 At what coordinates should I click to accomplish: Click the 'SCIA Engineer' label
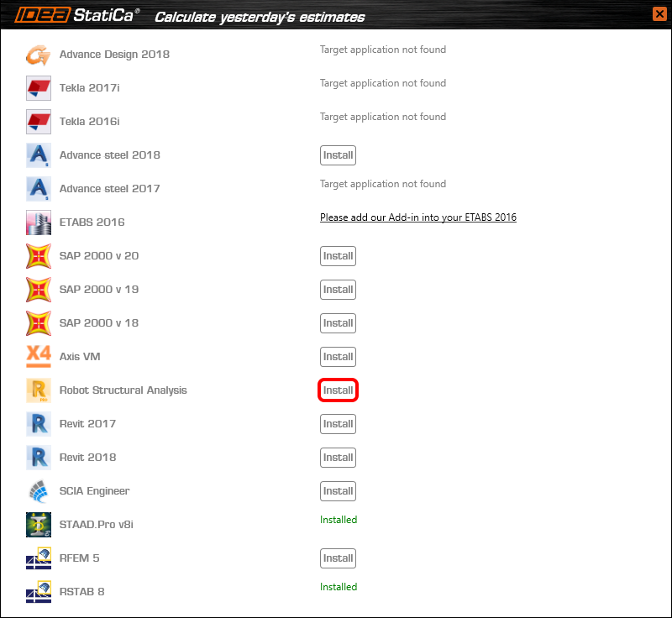click(94, 491)
